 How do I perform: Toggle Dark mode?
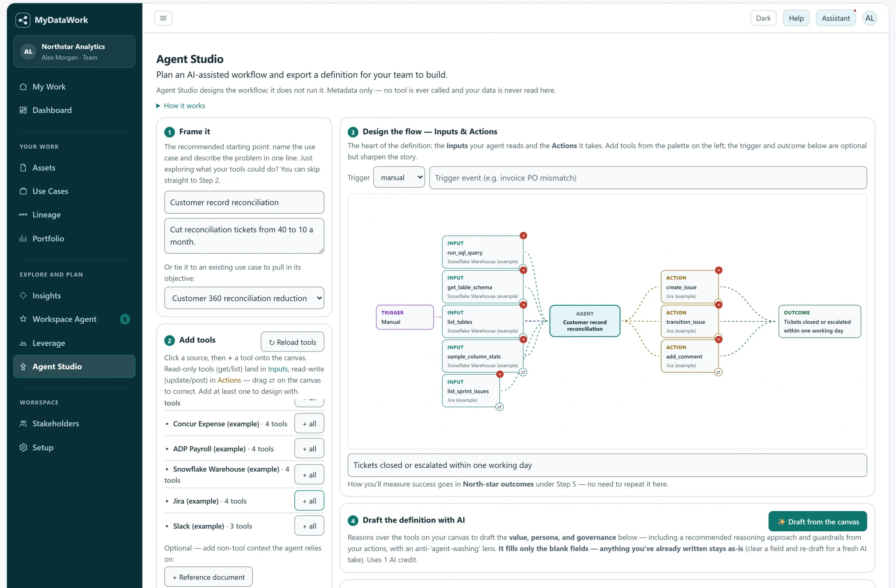[763, 18]
